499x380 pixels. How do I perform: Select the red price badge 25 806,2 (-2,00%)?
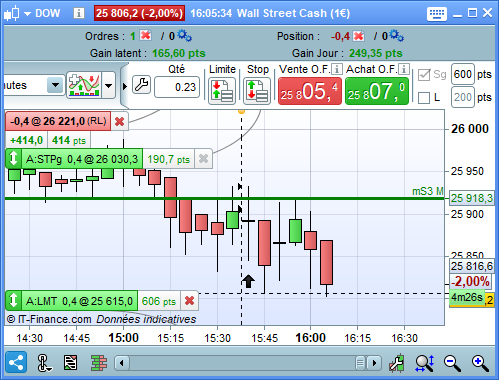139,13
